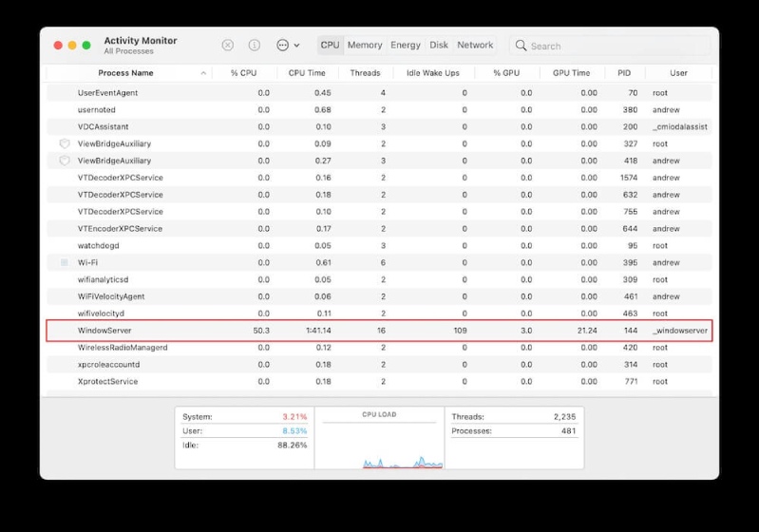Switch to the Memory tab
Viewport: 759px width, 532px height.
tap(365, 45)
